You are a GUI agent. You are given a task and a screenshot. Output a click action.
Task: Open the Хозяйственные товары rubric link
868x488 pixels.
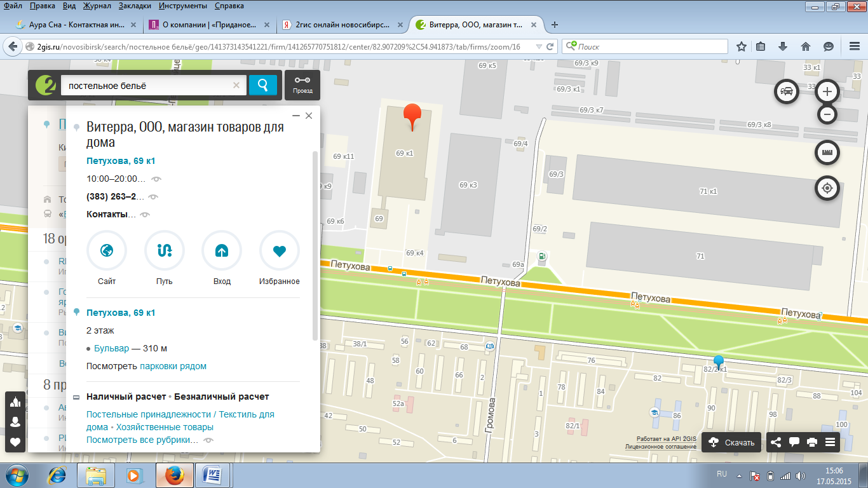[x=165, y=427]
